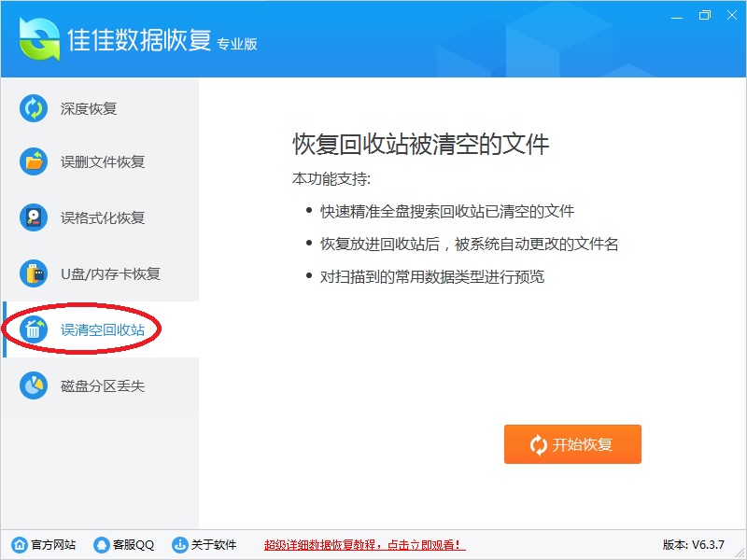Image resolution: width=747 pixels, height=560 pixels.
Task: Click the 磁盘分区丢失 pie chart icon
Action: point(34,385)
